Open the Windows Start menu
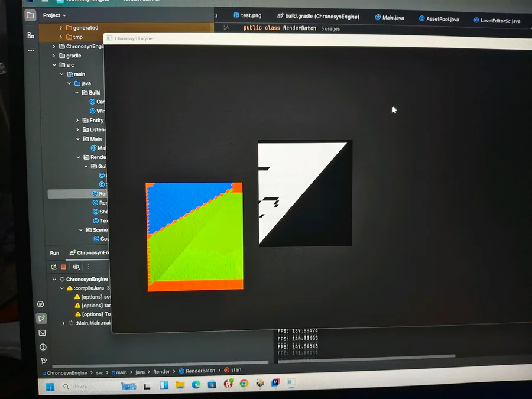The width and height of the screenshot is (532, 399). (50, 387)
